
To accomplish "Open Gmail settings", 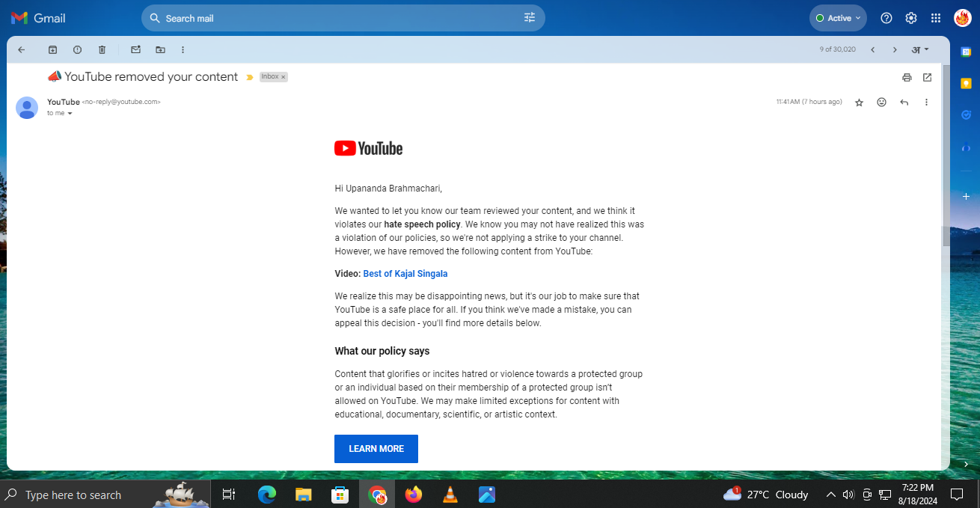I will pos(910,17).
